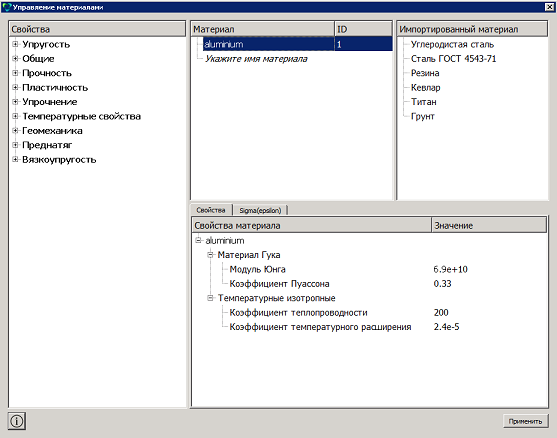Collapse the Материал Гука node

pyautogui.click(x=210, y=255)
